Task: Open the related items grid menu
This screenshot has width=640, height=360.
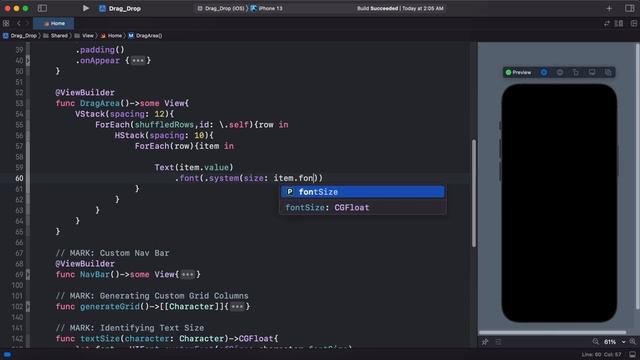Action: 6,23
